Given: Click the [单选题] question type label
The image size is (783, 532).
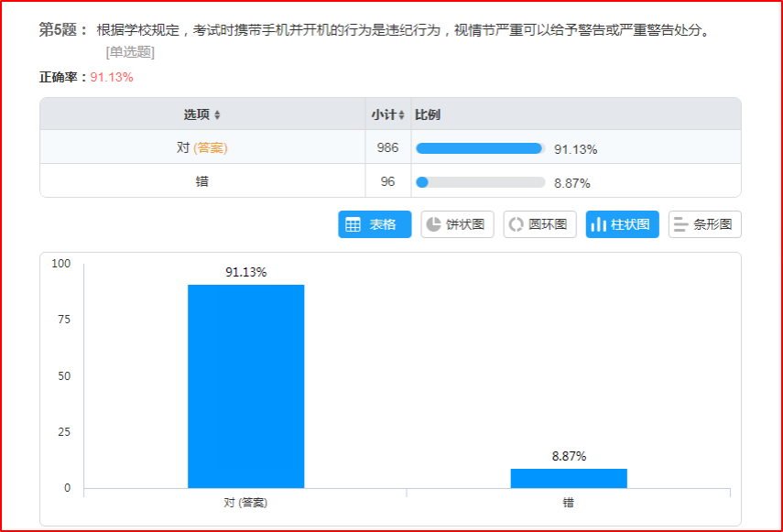Looking at the screenshot, I should coord(129,52).
